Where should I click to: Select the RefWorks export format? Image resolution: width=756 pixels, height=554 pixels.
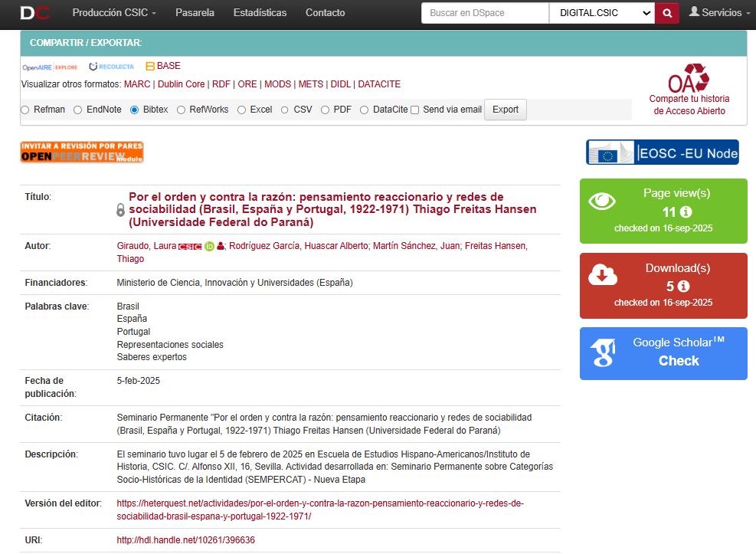(x=181, y=110)
